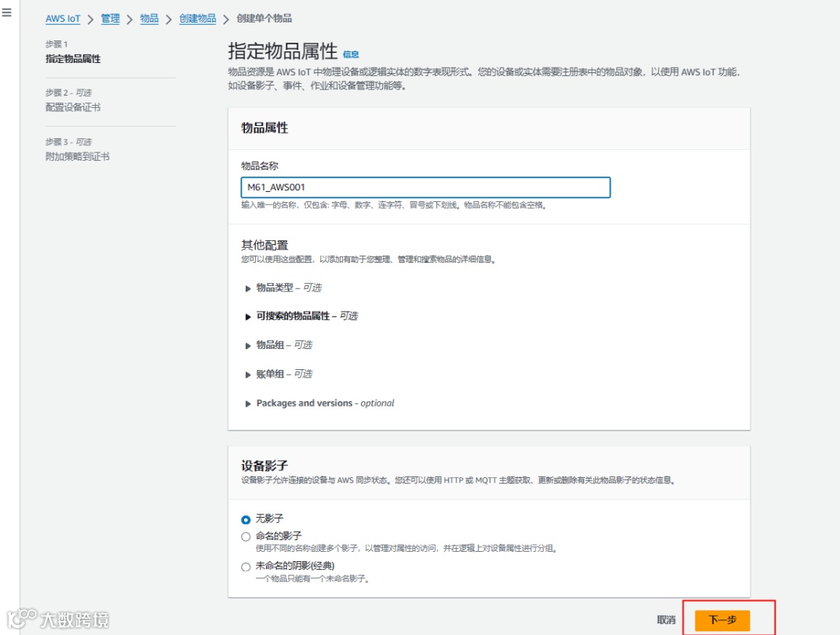Select step 1 指定物品属性 in sidebar
Viewport: 840px width, 635px height.
(73, 59)
